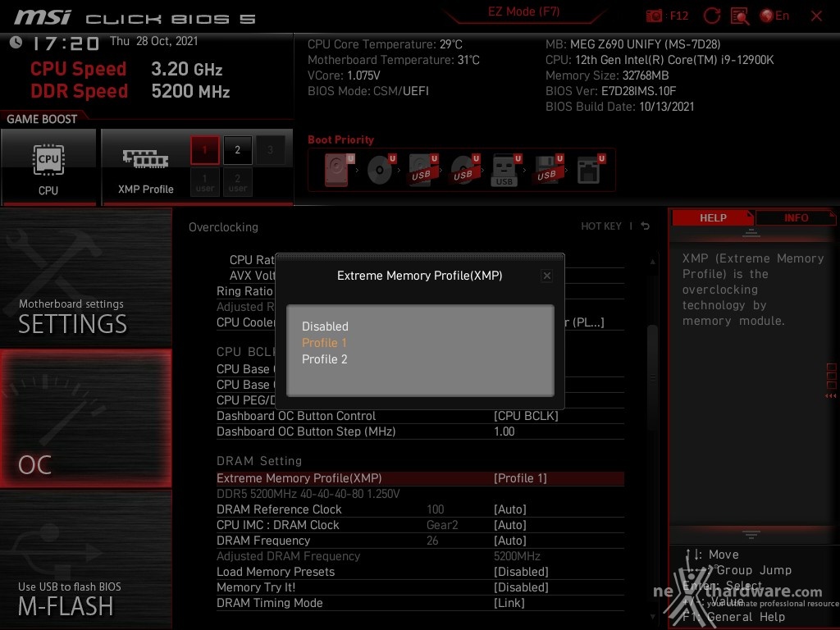Click the Adjusted DRAM Frequency 5200MHz value
840x630 pixels.
point(517,556)
